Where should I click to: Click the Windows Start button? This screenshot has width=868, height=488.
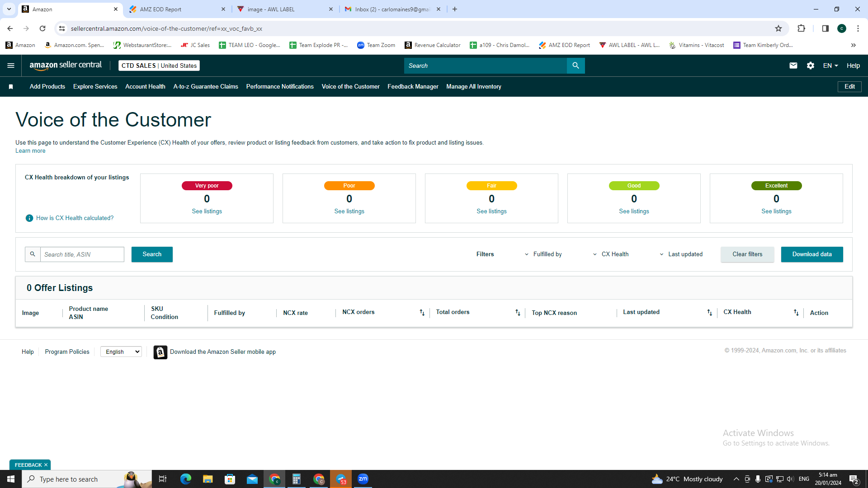(11, 479)
